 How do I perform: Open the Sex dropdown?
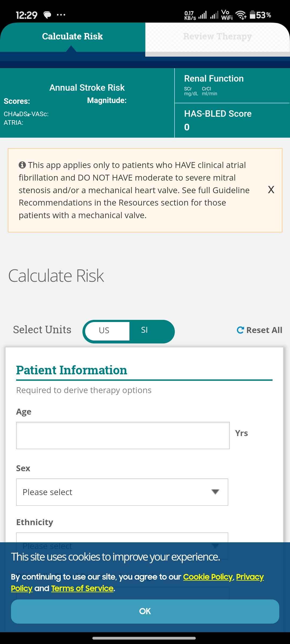tap(122, 492)
